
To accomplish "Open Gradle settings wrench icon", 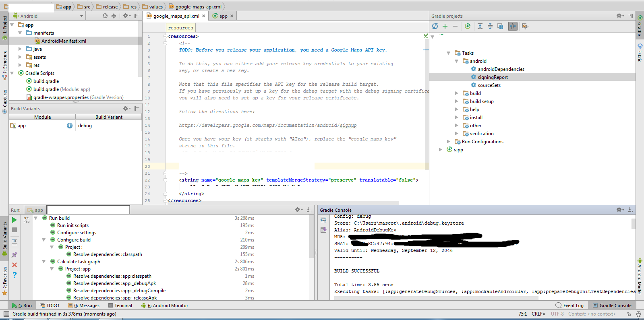I will click(525, 26).
